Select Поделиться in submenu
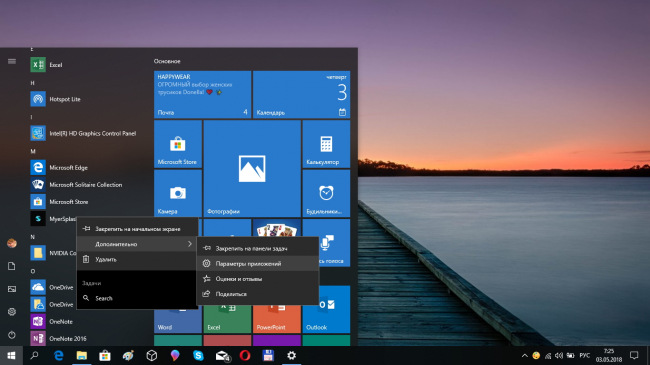Viewport: 650px width, 365px height. [x=257, y=294]
